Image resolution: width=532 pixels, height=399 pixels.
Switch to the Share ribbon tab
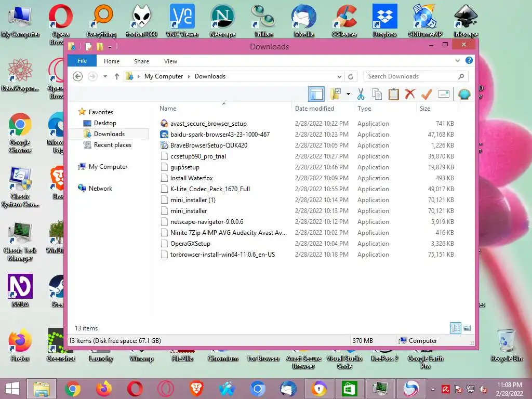141,61
